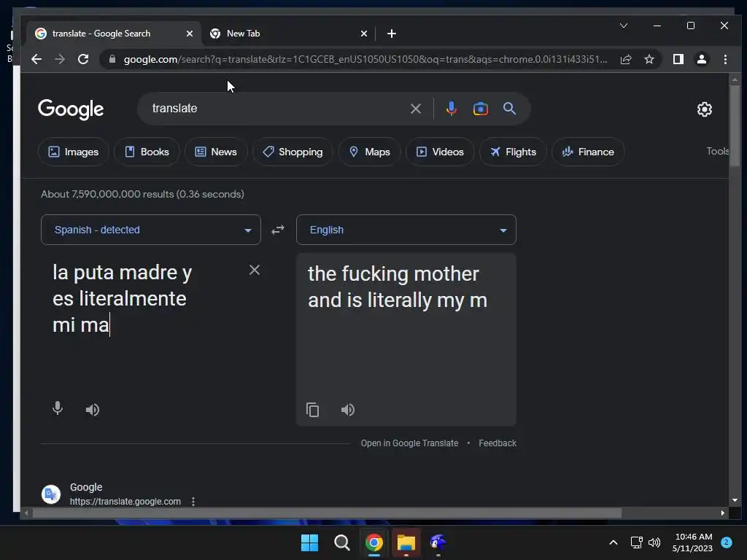Filter results by Finance
The height and width of the screenshot is (560, 747).
588,152
